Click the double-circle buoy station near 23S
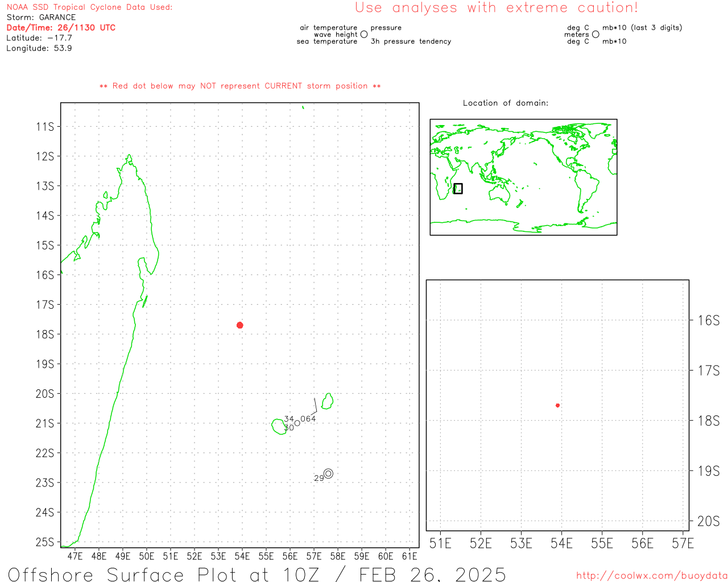 click(328, 473)
